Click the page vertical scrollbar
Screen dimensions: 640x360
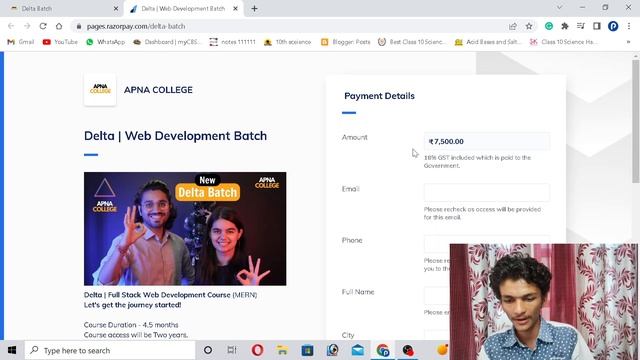[636, 121]
